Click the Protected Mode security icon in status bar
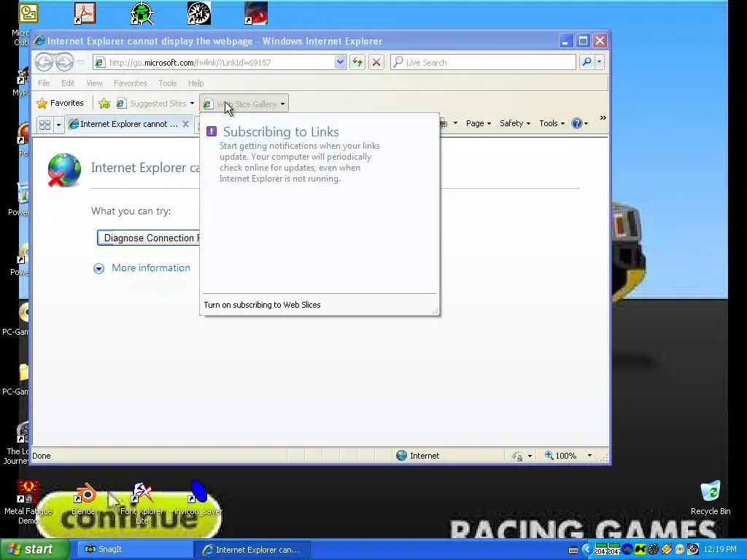747x560 pixels. pos(517,456)
